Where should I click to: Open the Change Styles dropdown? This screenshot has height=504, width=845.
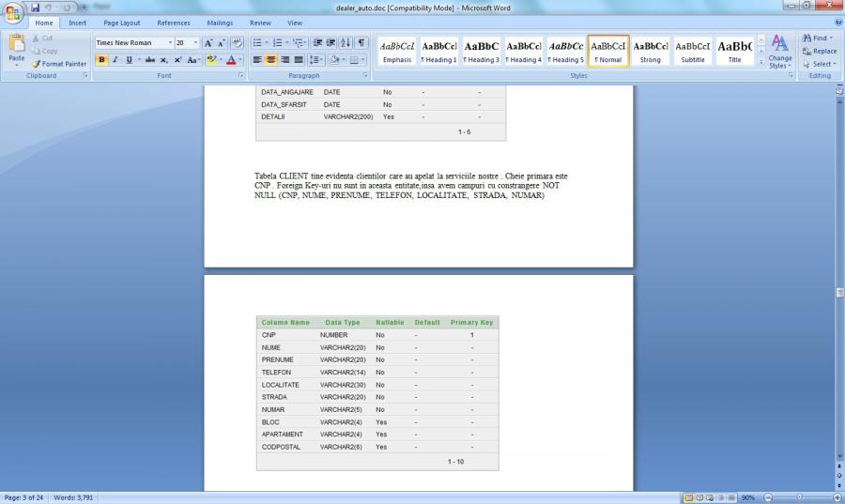[779, 53]
